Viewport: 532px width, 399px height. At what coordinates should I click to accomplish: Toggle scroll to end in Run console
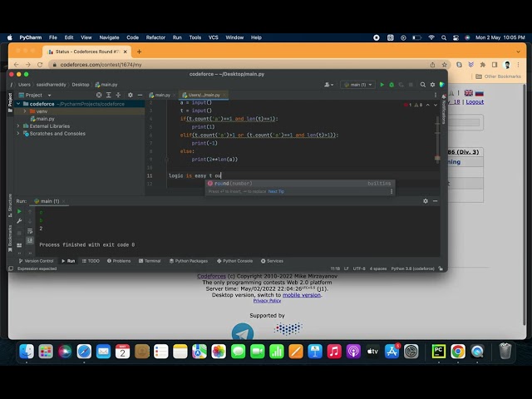30,240
